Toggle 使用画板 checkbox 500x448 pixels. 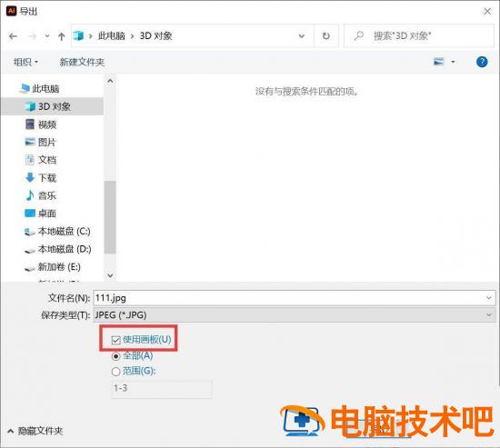tap(115, 340)
